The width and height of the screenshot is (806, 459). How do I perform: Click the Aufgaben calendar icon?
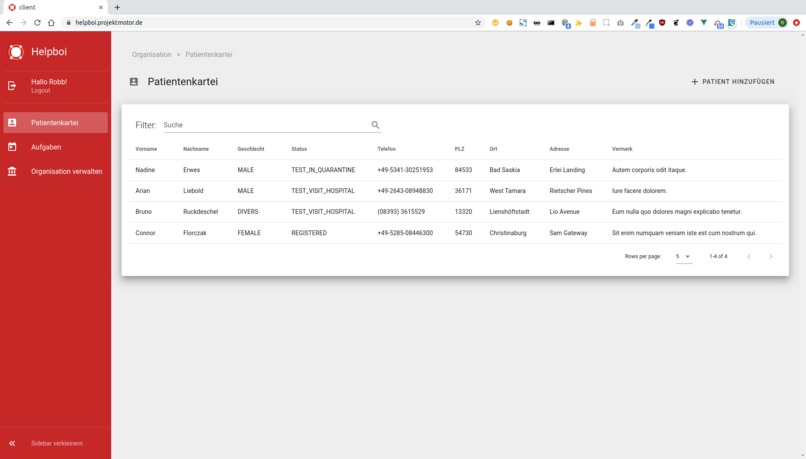(12, 147)
